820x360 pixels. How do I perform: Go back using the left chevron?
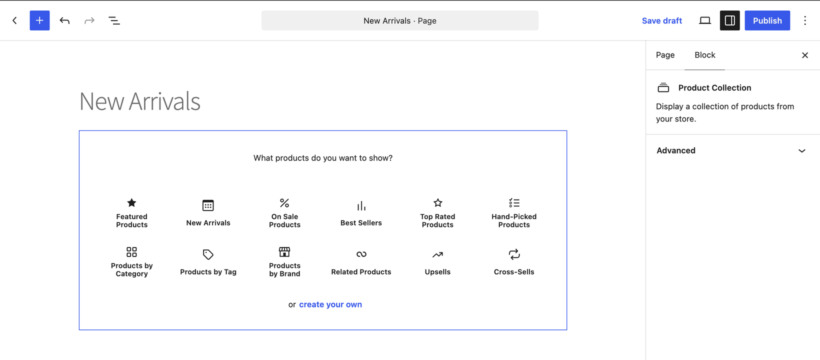15,20
